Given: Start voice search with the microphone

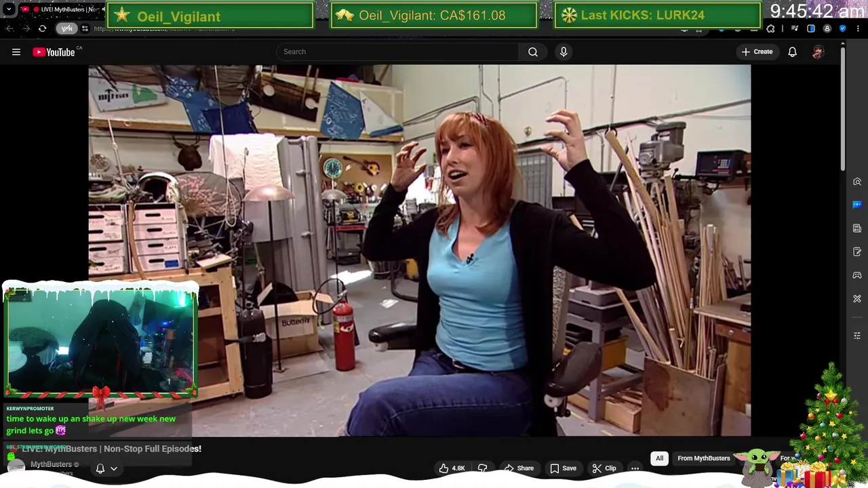Looking at the screenshot, I should click(x=564, y=52).
